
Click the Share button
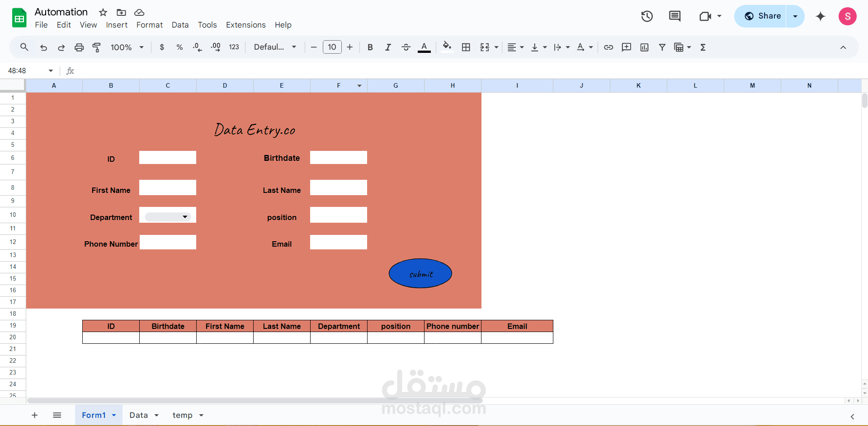(762, 16)
